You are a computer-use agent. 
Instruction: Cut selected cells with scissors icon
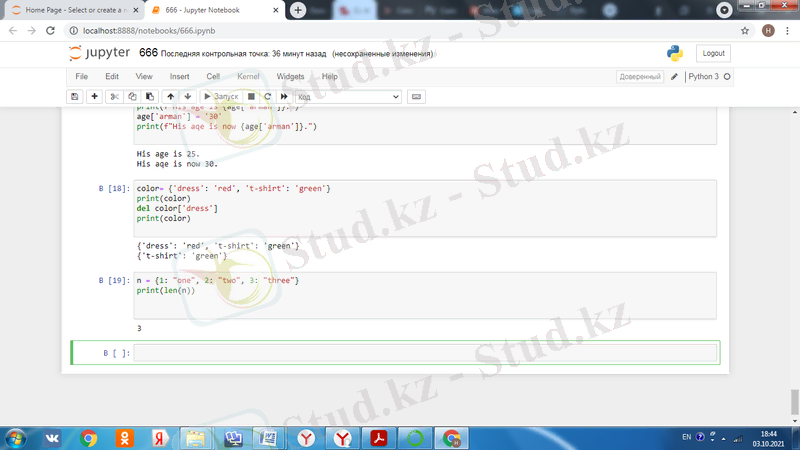(x=114, y=96)
